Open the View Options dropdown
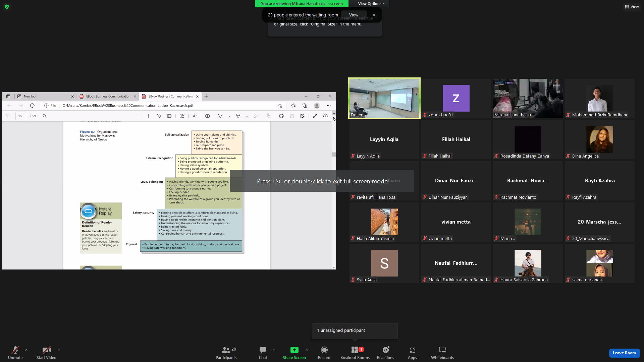 pyautogui.click(x=372, y=4)
